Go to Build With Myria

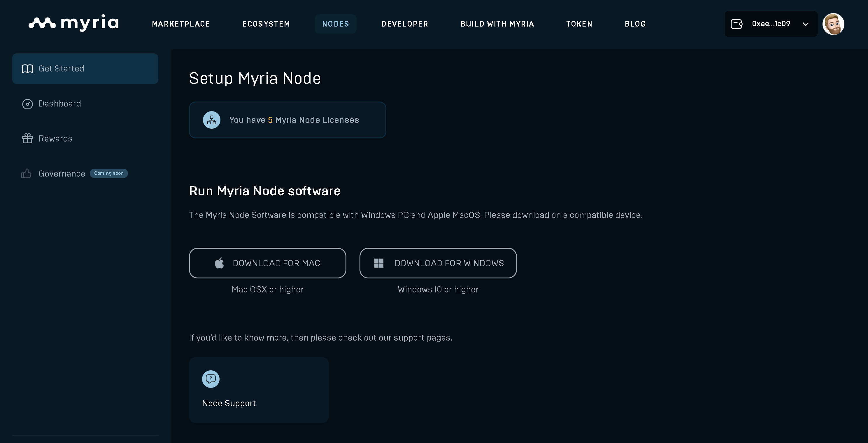click(497, 24)
